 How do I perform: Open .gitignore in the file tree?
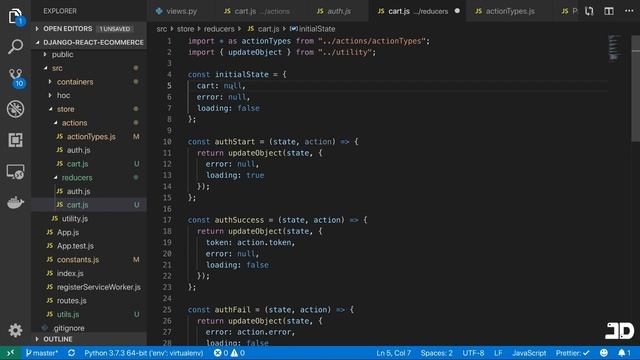click(89, 328)
